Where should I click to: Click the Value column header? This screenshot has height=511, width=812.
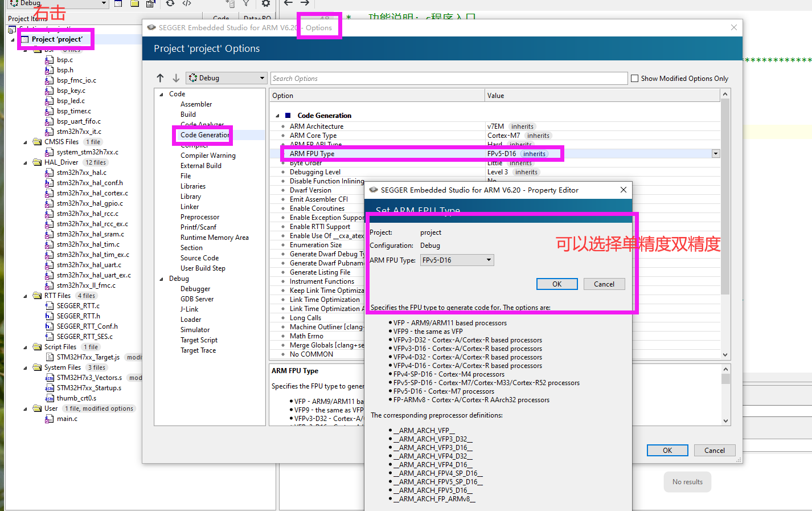pyautogui.click(x=602, y=96)
